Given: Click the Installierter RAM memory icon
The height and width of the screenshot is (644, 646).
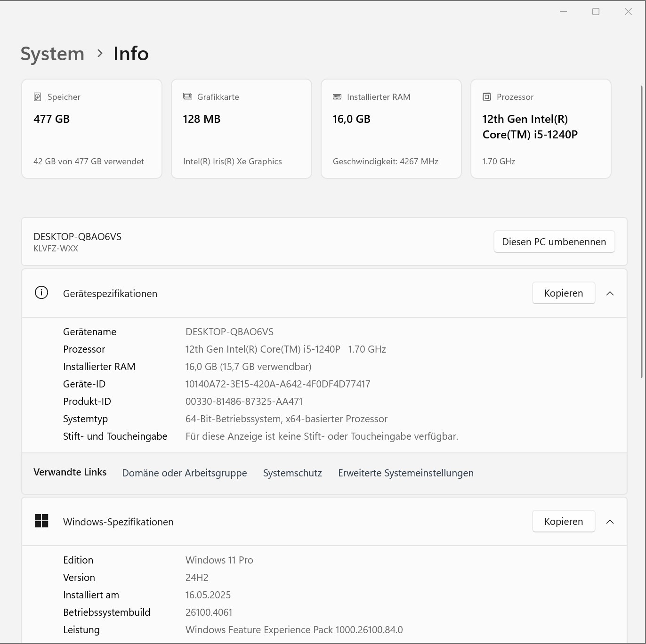Looking at the screenshot, I should tap(337, 97).
